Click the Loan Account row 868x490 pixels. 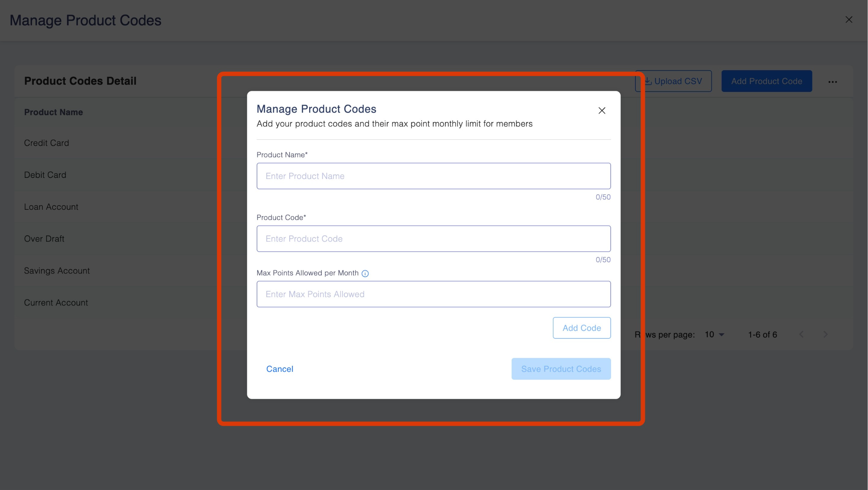coord(51,207)
